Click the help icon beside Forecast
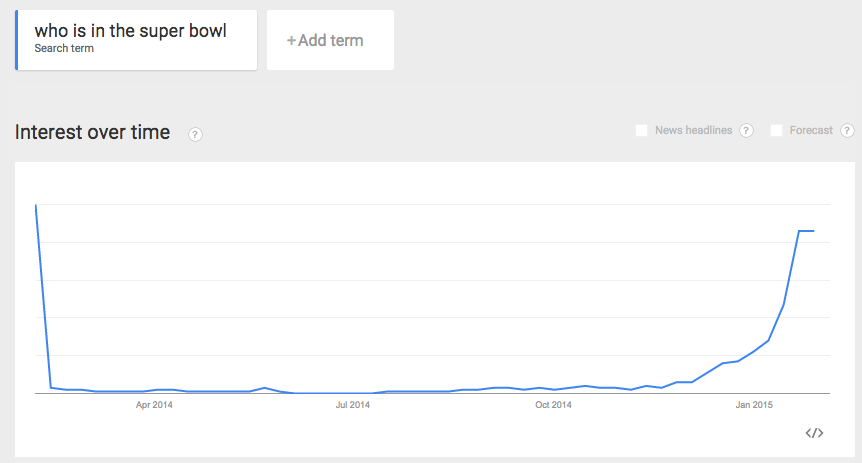Screen dimensions: 862x463 847,131
